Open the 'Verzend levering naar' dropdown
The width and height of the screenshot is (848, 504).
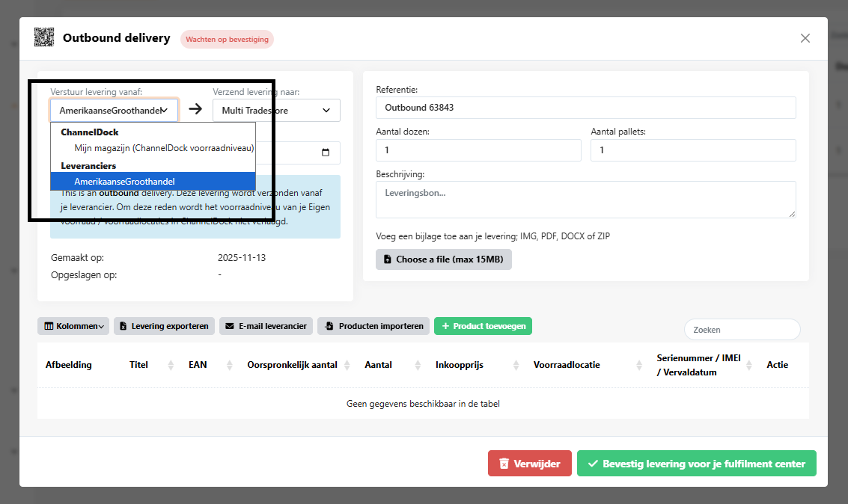[276, 110]
